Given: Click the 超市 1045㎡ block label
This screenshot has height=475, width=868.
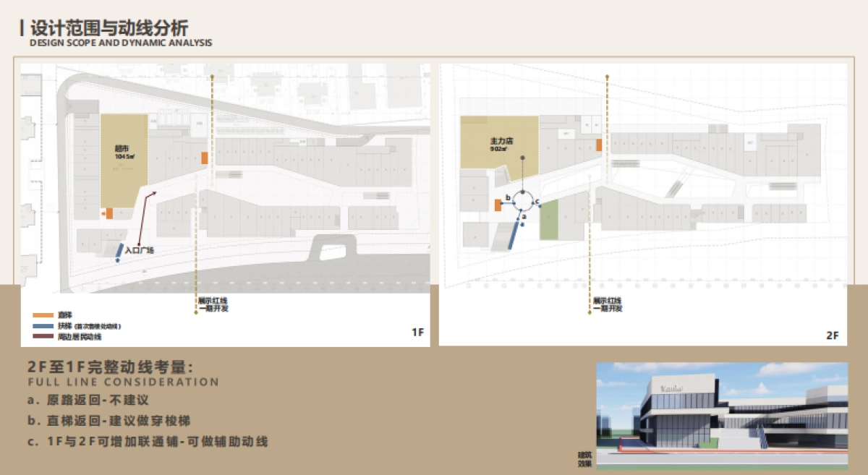Looking at the screenshot, I should [124, 149].
